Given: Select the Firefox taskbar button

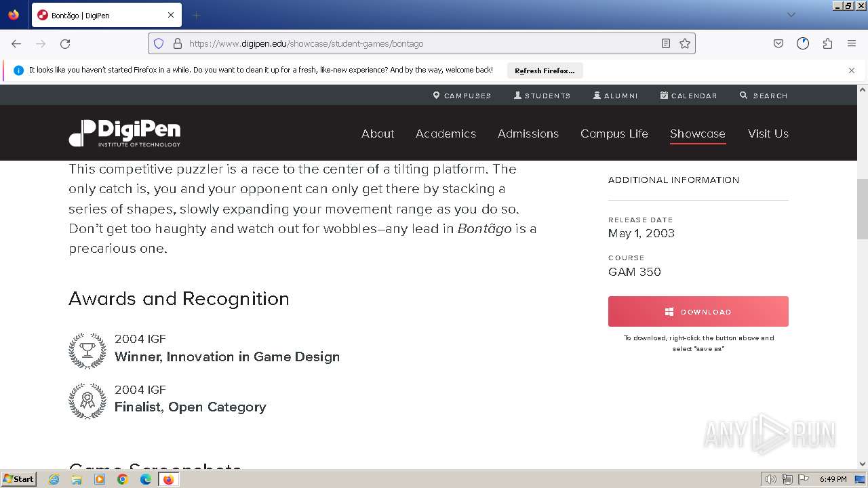Looking at the screenshot, I should tap(169, 479).
